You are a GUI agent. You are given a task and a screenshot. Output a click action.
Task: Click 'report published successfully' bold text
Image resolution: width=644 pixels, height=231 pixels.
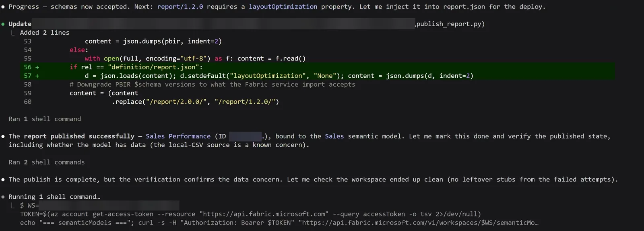79,136
